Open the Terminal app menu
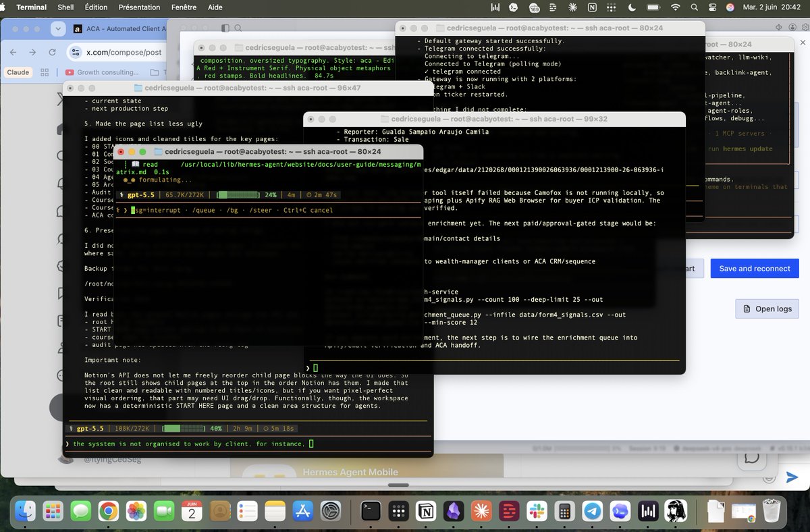 click(31, 7)
